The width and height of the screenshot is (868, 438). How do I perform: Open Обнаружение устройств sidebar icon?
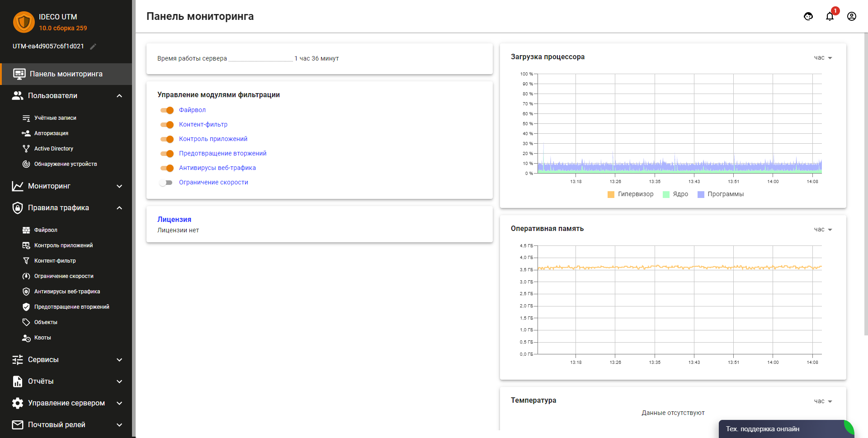26,164
